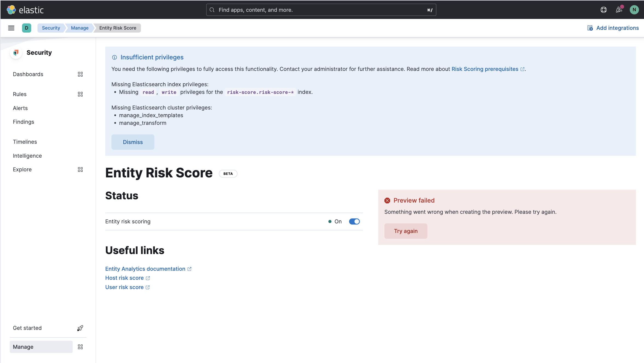Click Add integrations link

click(617, 28)
